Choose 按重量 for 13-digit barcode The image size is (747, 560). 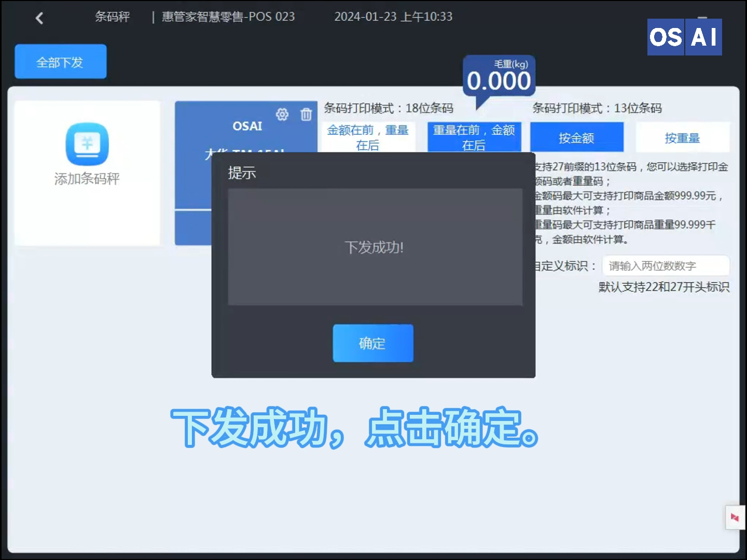[683, 137]
